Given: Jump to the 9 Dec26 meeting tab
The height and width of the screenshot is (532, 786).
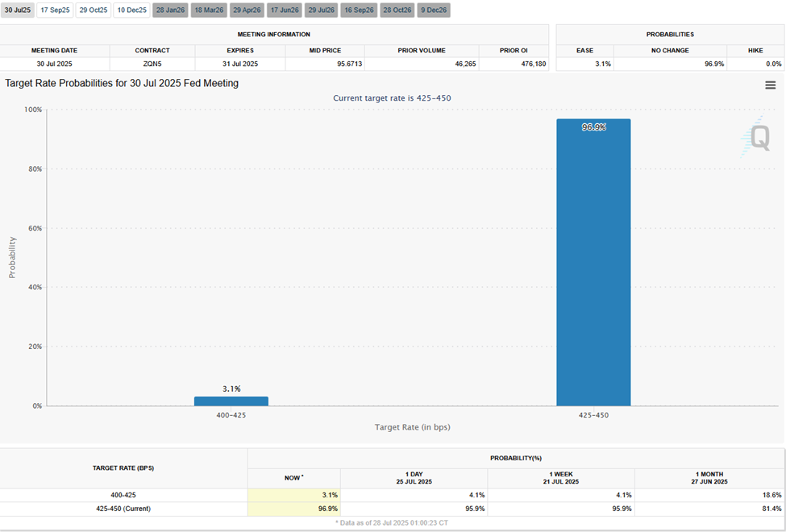Looking at the screenshot, I should point(432,10).
